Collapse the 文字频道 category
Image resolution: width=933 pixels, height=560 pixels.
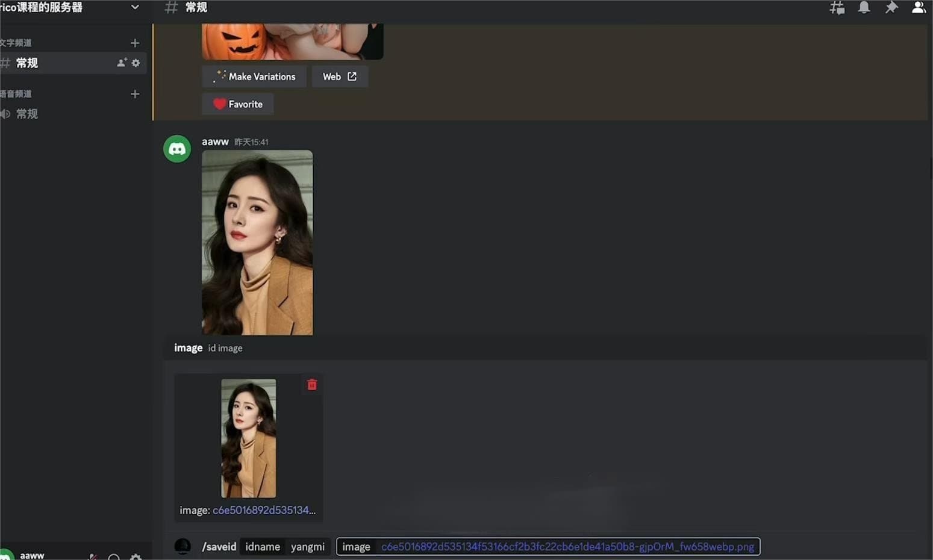pos(16,43)
